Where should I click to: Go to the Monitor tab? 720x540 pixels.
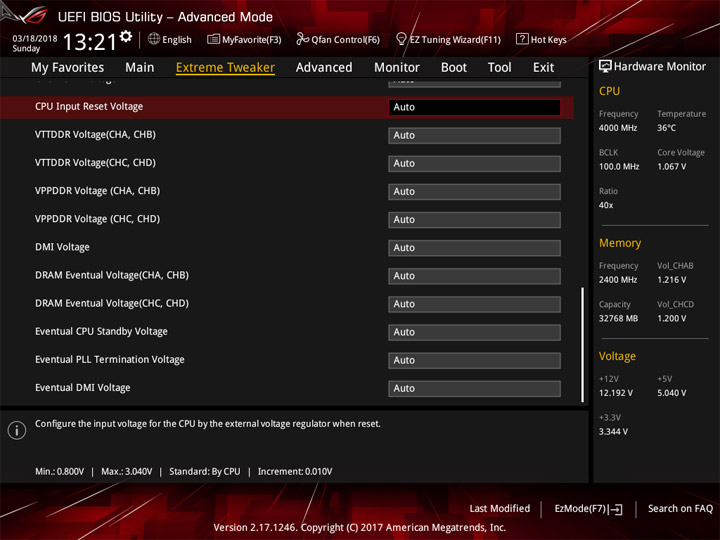pos(397,68)
